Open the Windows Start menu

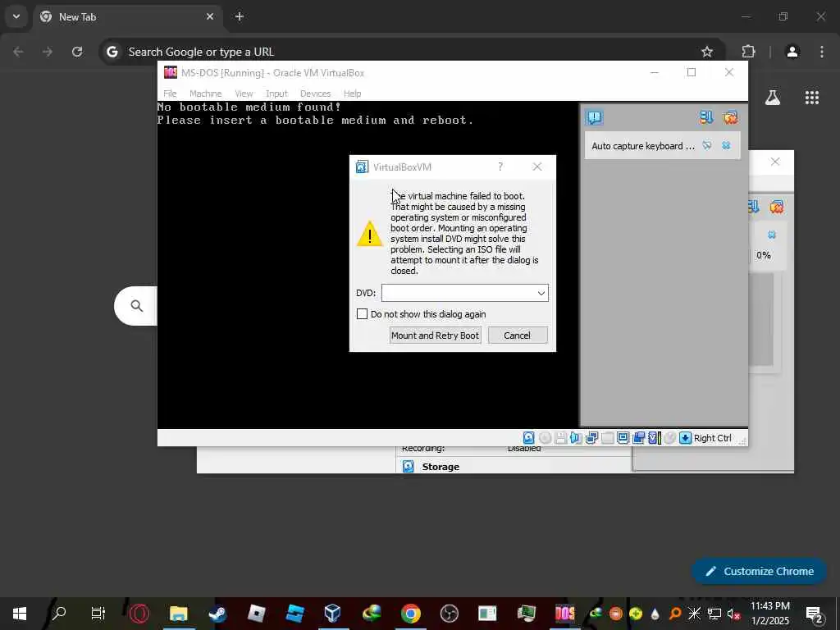pyautogui.click(x=20, y=614)
